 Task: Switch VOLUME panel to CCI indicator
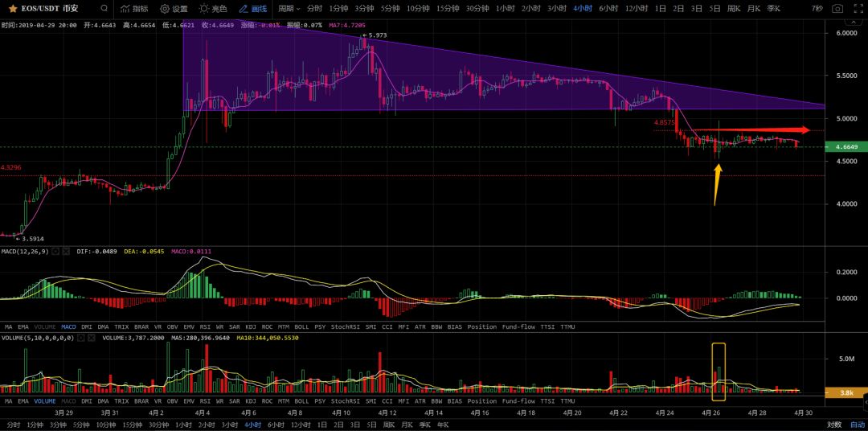[x=387, y=401]
